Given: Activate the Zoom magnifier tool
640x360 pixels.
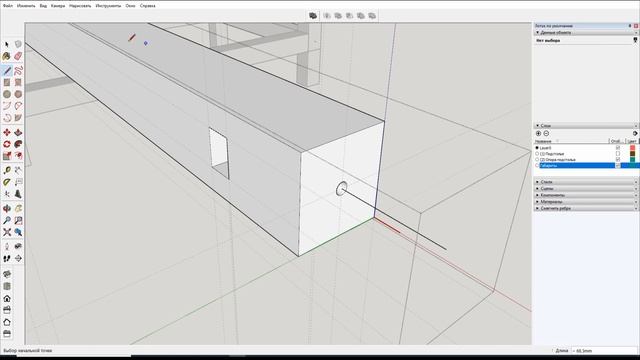Looking at the screenshot, I should coord(7,220).
